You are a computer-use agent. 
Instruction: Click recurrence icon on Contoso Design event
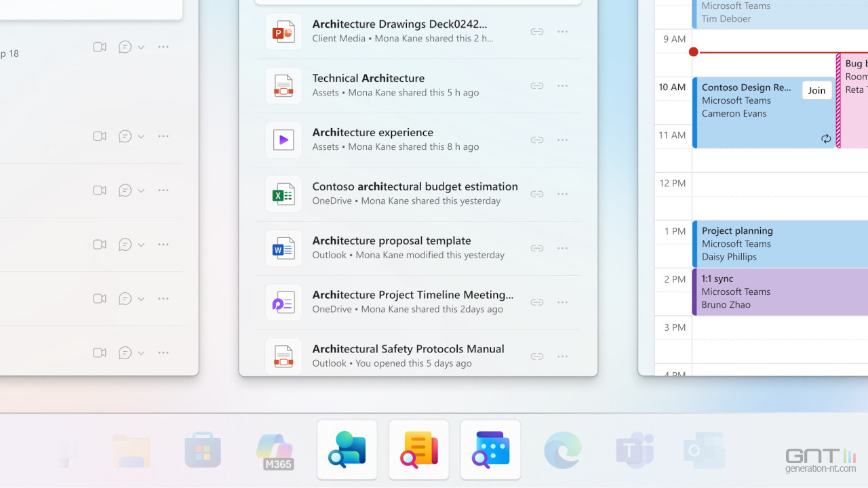click(x=826, y=139)
